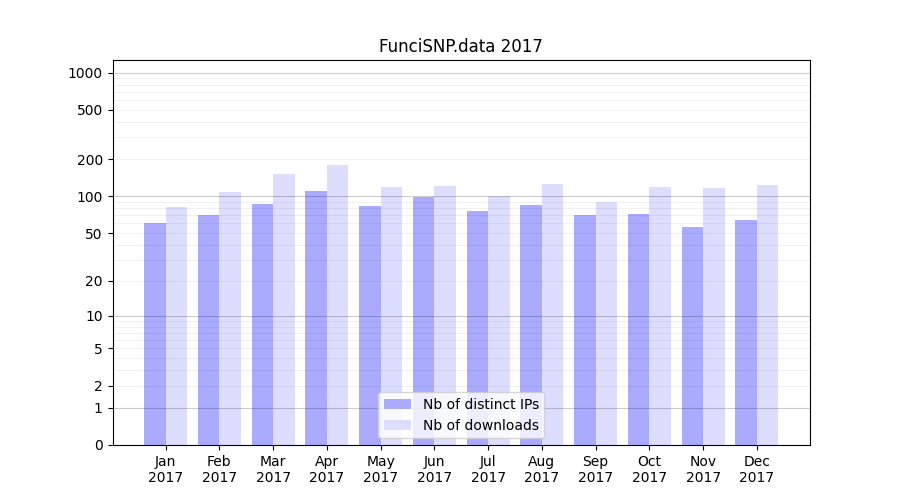900x500 pixels.
Task: Select the Nb of downloads legend label
Action: pyautogui.click(x=480, y=425)
